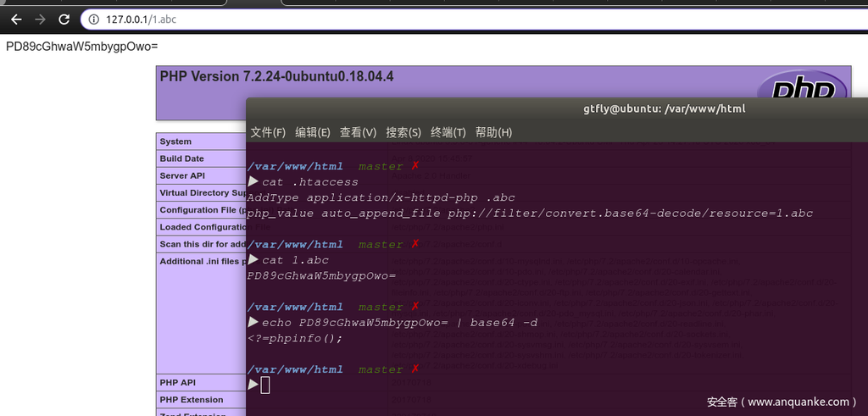868x416 pixels.
Task: Click the prompt arrow before 'cat .htaccess'
Action: click(253, 182)
